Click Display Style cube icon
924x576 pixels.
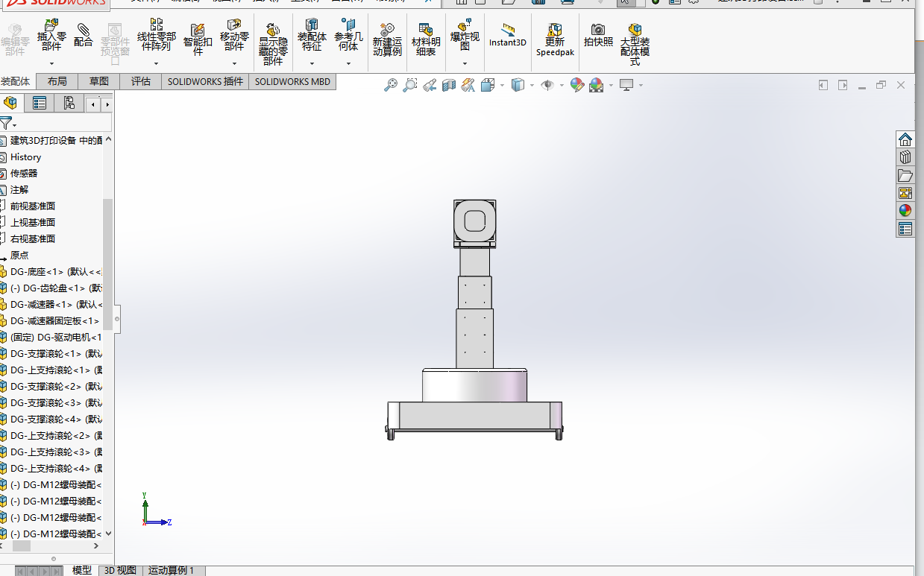pos(518,85)
